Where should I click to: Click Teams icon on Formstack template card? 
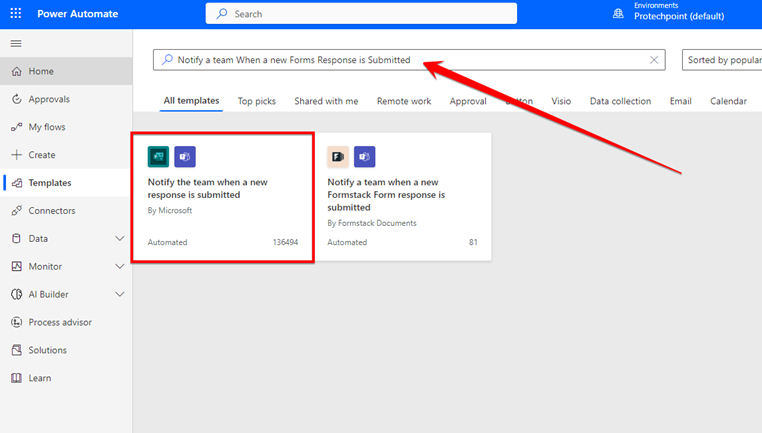coord(364,156)
